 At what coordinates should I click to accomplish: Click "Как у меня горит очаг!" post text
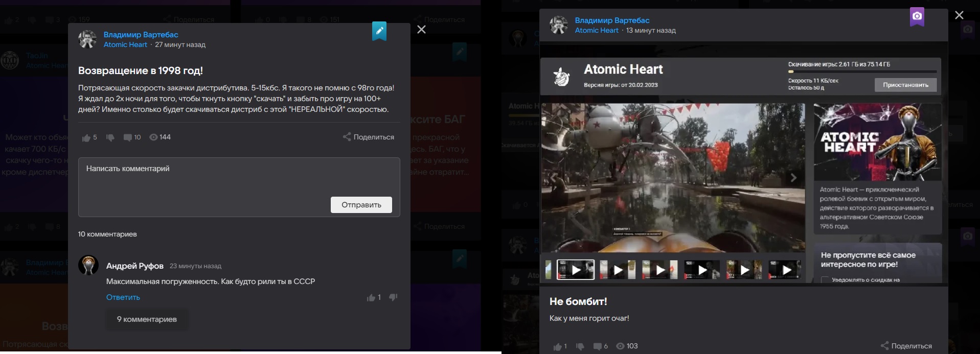[589, 318]
